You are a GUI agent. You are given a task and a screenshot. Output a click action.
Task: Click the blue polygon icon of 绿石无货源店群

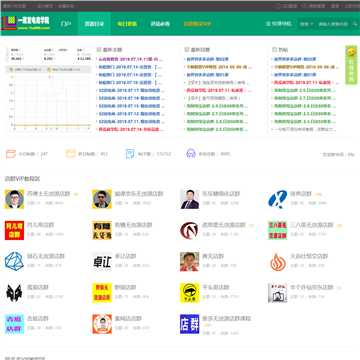tap(14, 261)
